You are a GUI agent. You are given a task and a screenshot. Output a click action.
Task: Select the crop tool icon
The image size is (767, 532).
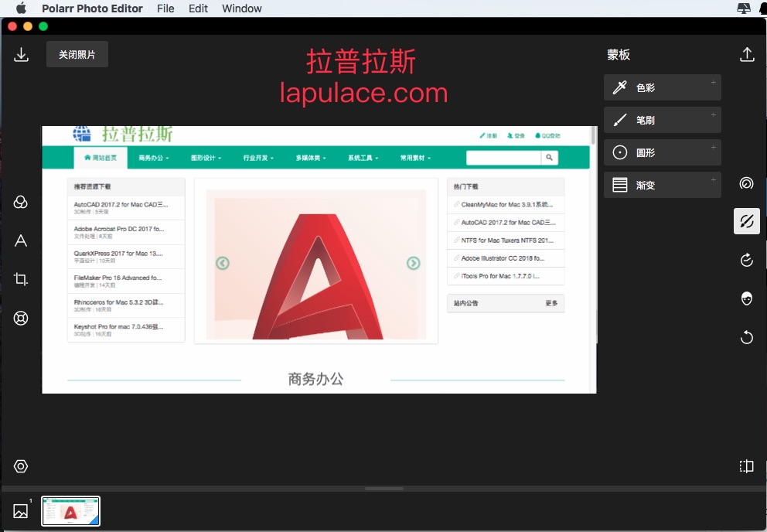click(x=21, y=279)
